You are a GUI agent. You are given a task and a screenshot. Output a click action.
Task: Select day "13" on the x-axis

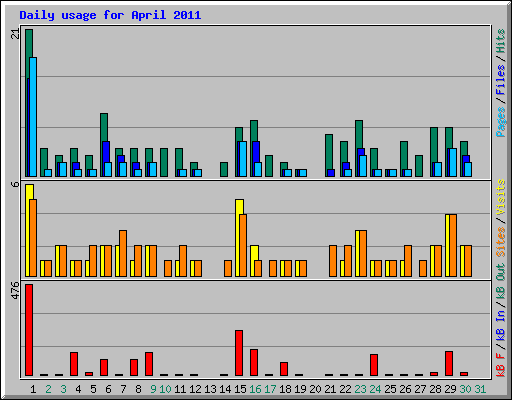(x=210, y=389)
